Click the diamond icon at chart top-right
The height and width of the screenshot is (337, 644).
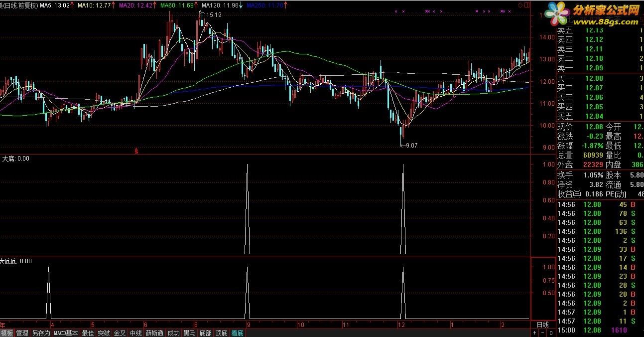520,5
